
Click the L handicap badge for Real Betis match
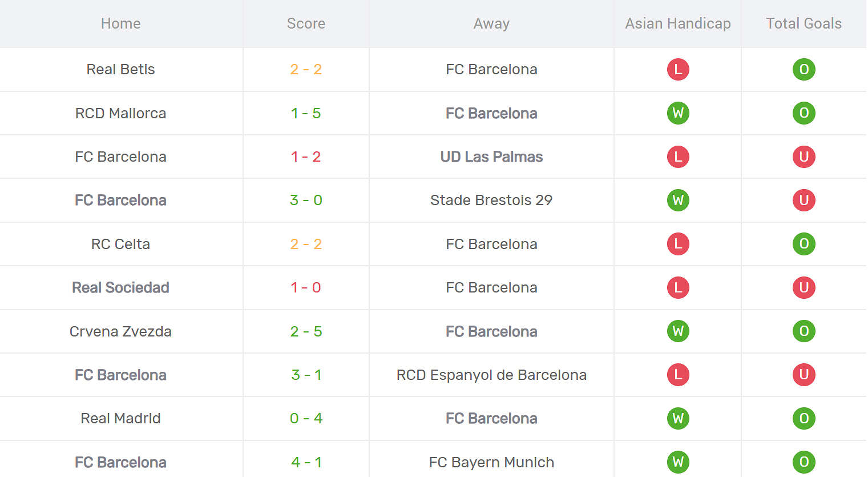(x=677, y=69)
